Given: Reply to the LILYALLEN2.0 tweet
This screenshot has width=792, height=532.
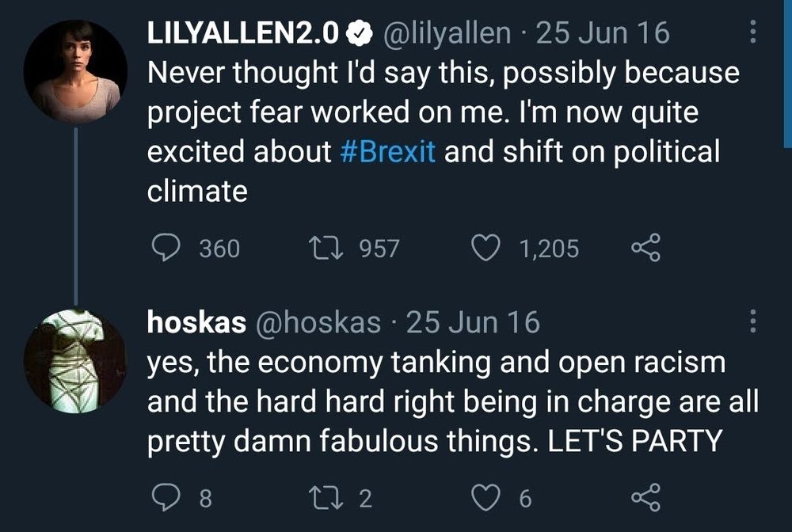Looking at the screenshot, I should 165,249.
